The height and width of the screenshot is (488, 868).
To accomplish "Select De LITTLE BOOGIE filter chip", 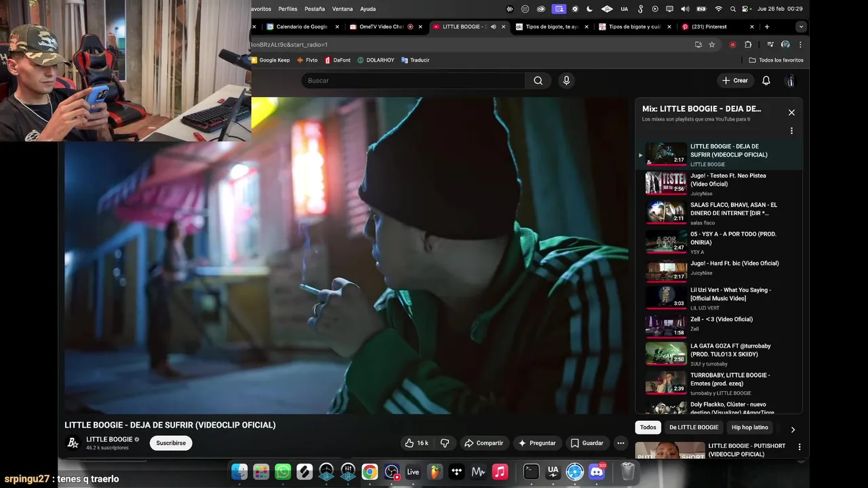I will point(694,428).
